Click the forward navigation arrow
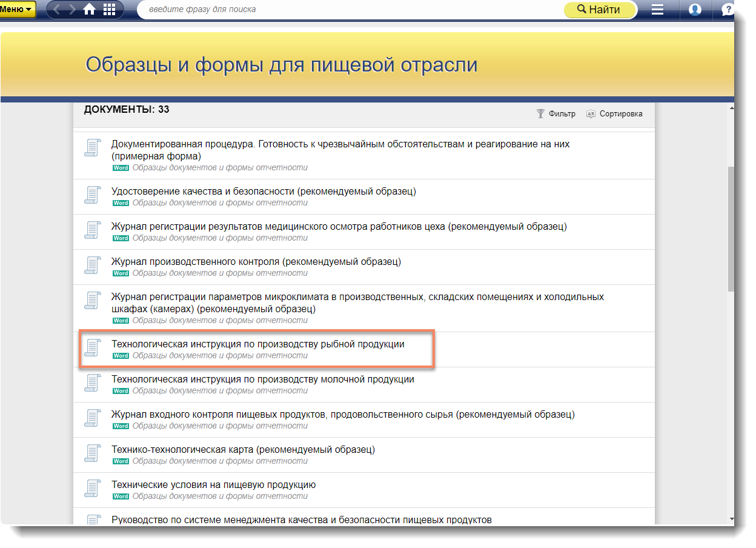This screenshot has width=756, height=548. tap(73, 9)
